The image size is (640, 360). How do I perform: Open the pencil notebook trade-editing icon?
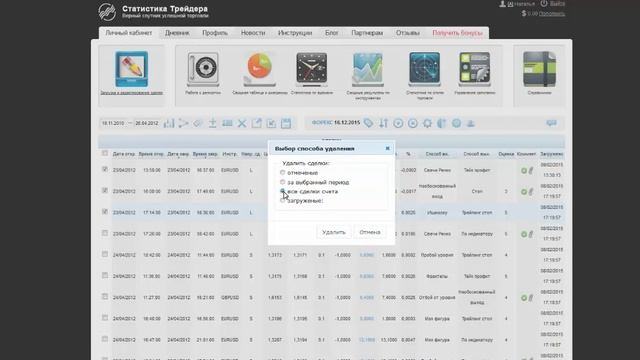(131, 69)
